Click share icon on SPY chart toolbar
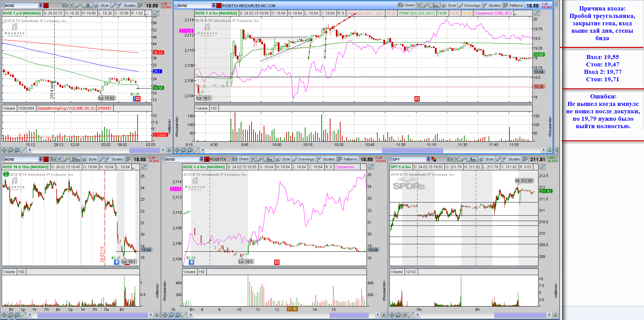 tap(450, 159)
